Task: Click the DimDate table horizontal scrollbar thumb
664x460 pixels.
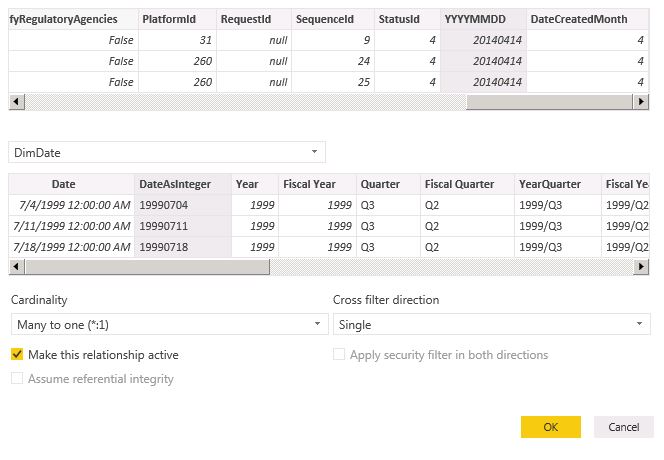Action: pos(146,267)
